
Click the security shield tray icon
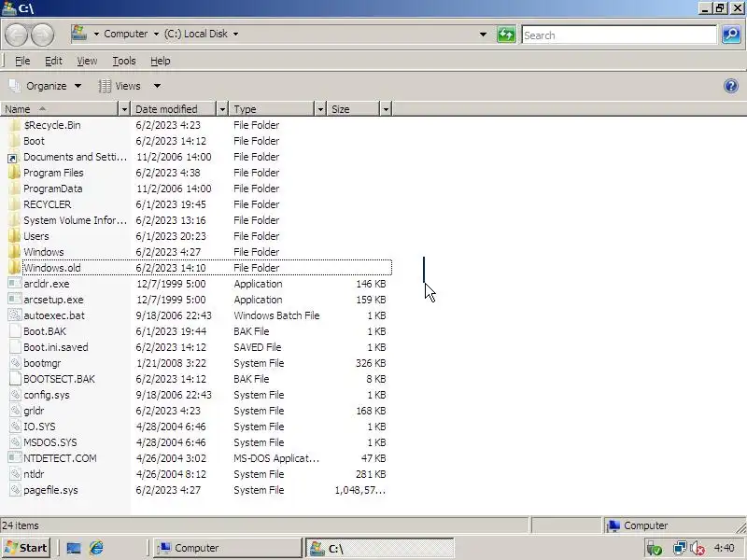[655, 549]
